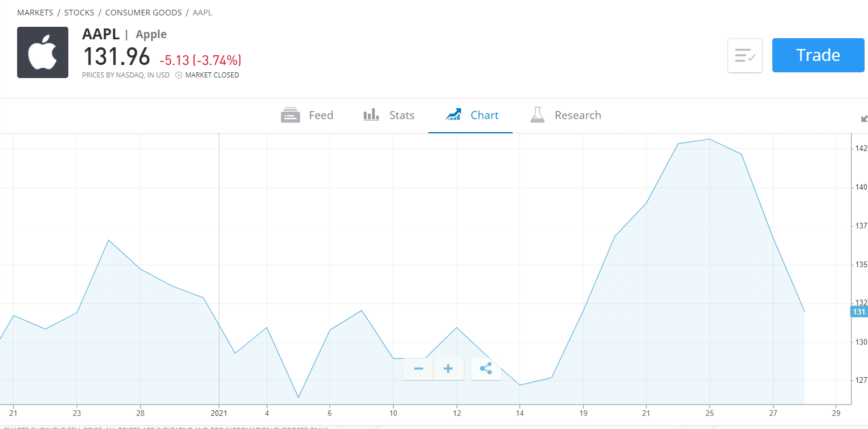Screen dimensions: 868x429
Task: Click PRICES BY NASDAQ, IN USD text
Action: point(126,75)
